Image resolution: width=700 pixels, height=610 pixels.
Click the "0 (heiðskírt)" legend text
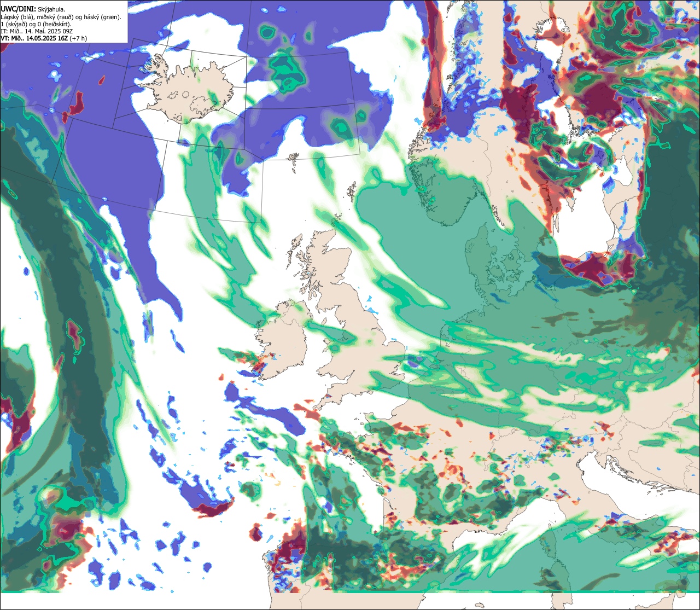pos(54,25)
